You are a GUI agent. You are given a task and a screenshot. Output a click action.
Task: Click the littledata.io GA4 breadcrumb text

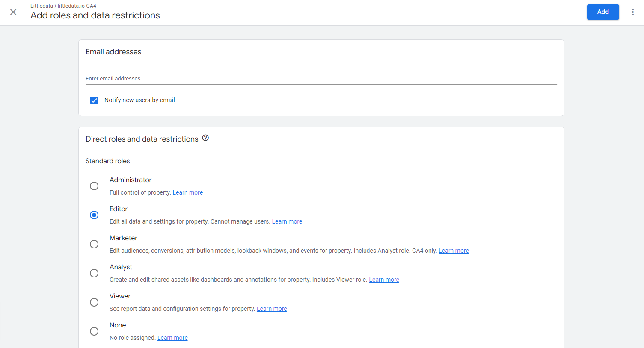[77, 6]
